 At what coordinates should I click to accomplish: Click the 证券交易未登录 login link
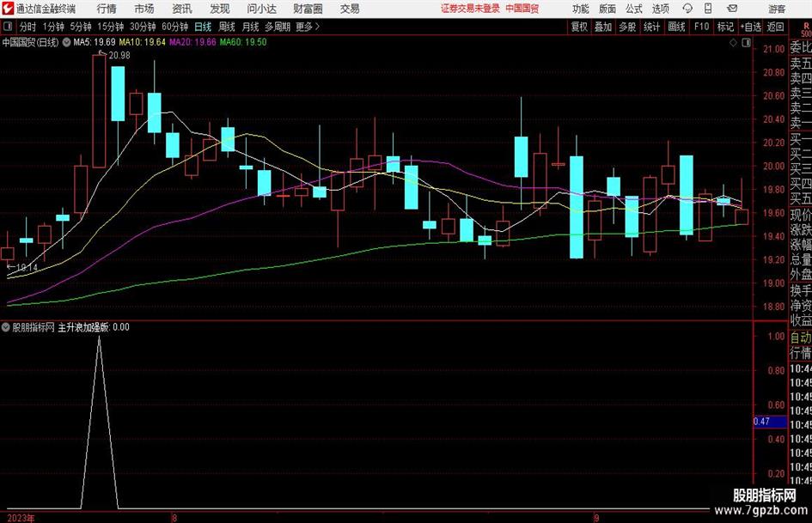point(470,9)
